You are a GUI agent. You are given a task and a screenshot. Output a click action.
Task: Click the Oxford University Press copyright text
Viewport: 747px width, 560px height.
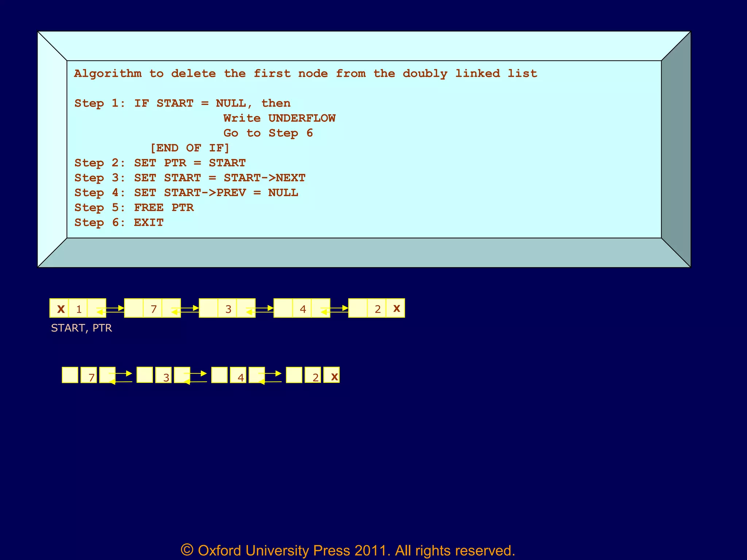pyautogui.click(x=348, y=550)
